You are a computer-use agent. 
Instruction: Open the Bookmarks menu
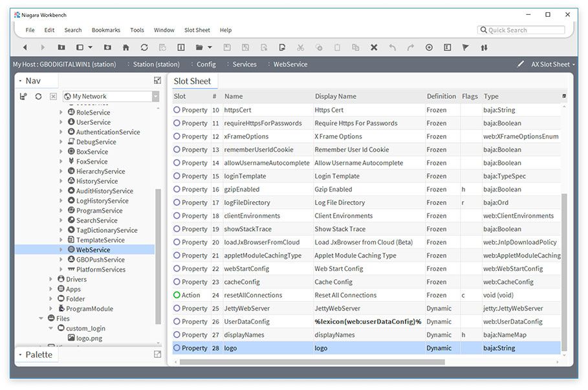pyautogui.click(x=105, y=30)
